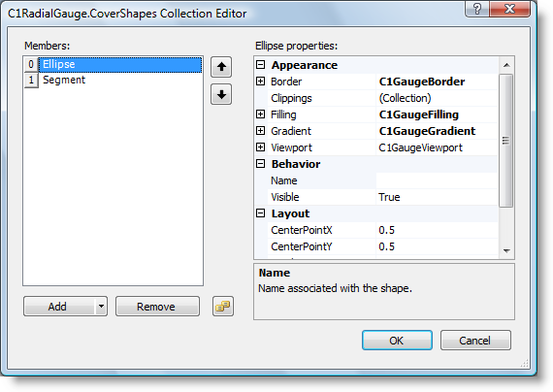Click the Appearance category header
Screen dimensions: 553x392
click(305, 65)
